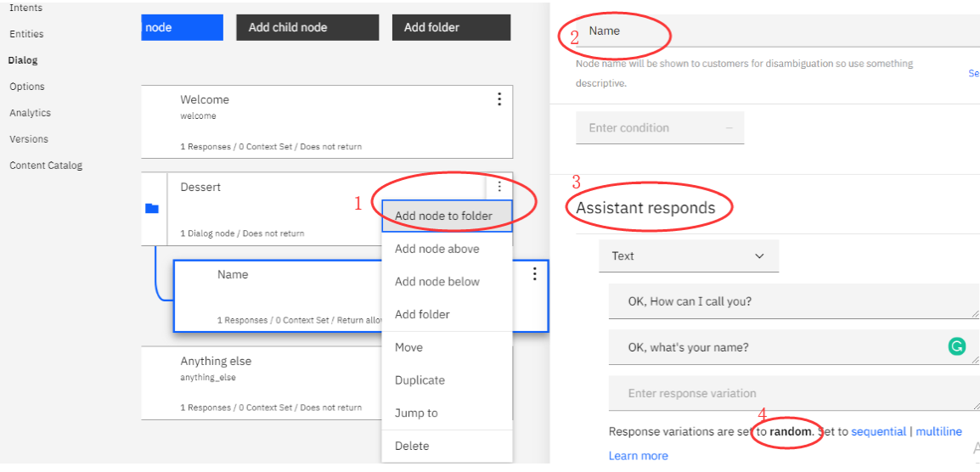The height and width of the screenshot is (472, 980).
Task: Click 'Duplicate' in the context menu
Action: [x=420, y=380]
